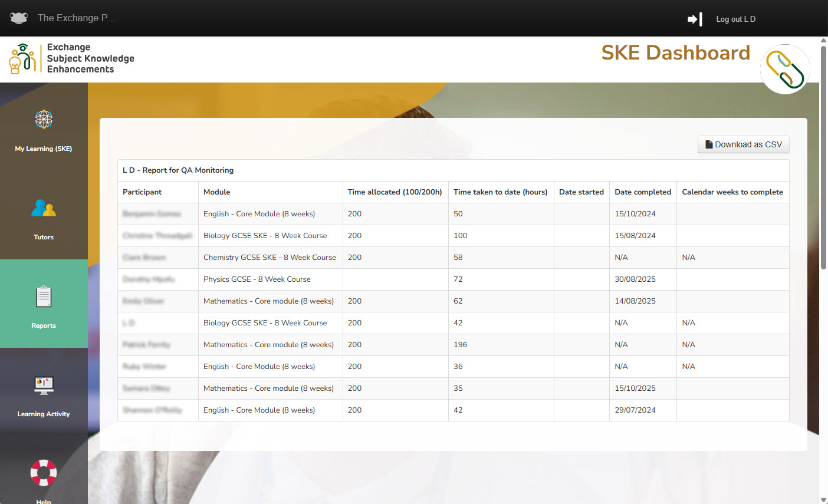Image resolution: width=828 pixels, height=504 pixels.
Task: Select the Reports sidebar label
Action: [x=44, y=325]
